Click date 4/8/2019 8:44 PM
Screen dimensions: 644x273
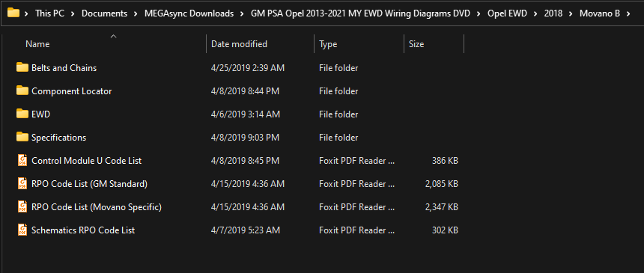pos(245,91)
